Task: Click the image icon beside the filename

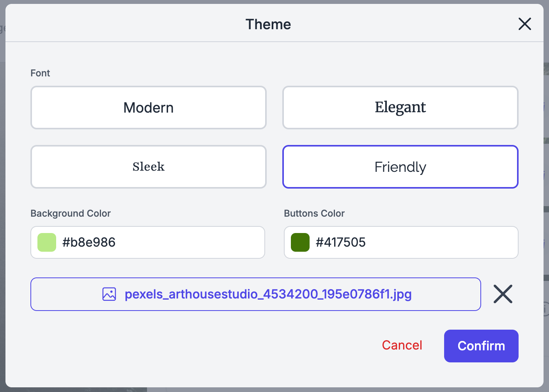Action: click(x=109, y=294)
